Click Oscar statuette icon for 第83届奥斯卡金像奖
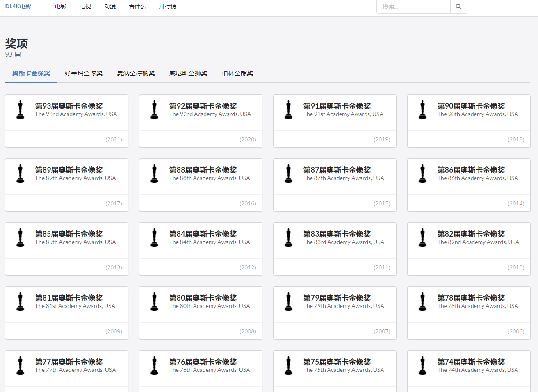The image size is (538, 392). pos(288,238)
